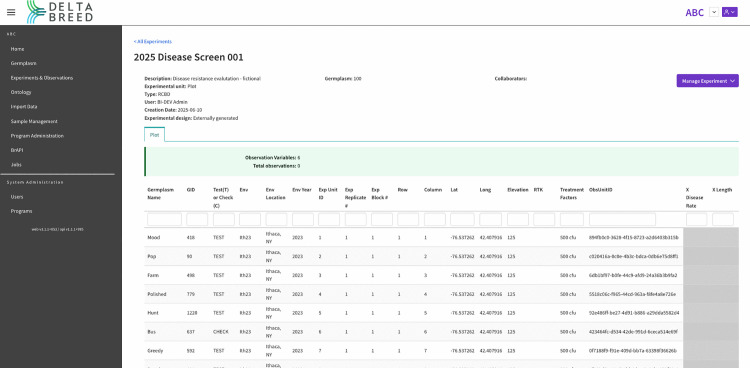Viewport: 750px width, 368px height.
Task: Select the Plot tab
Action: [154, 135]
